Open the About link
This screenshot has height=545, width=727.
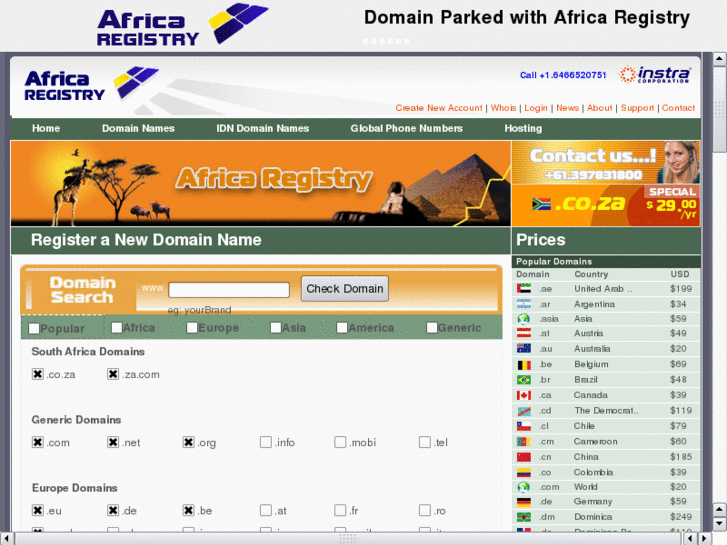point(599,108)
